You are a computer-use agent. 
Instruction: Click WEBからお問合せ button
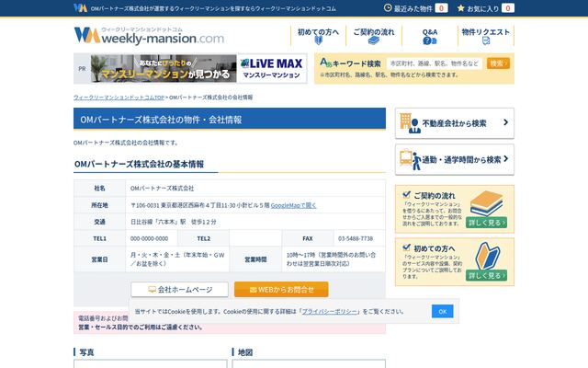click(281, 290)
